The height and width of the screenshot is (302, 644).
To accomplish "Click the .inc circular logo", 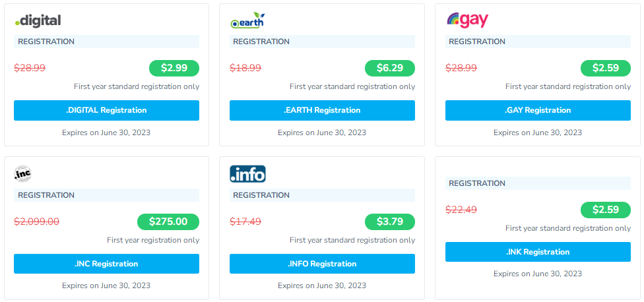I will [x=22, y=174].
